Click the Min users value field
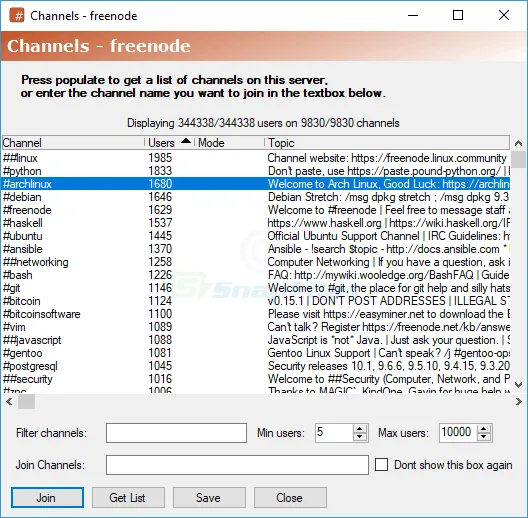The width and height of the screenshot is (528, 518). [x=334, y=432]
